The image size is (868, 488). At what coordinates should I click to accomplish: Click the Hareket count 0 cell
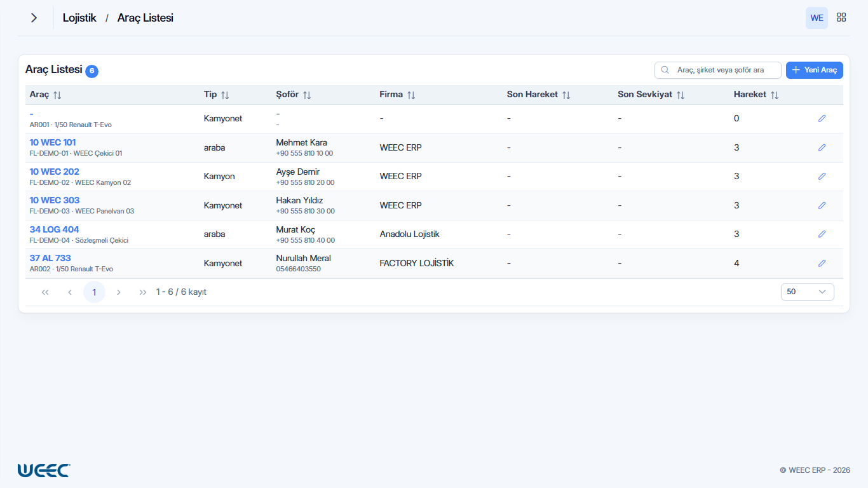[x=736, y=118]
